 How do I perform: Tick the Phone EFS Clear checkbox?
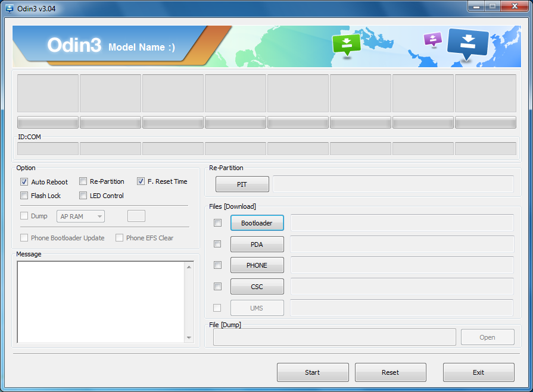pos(119,237)
